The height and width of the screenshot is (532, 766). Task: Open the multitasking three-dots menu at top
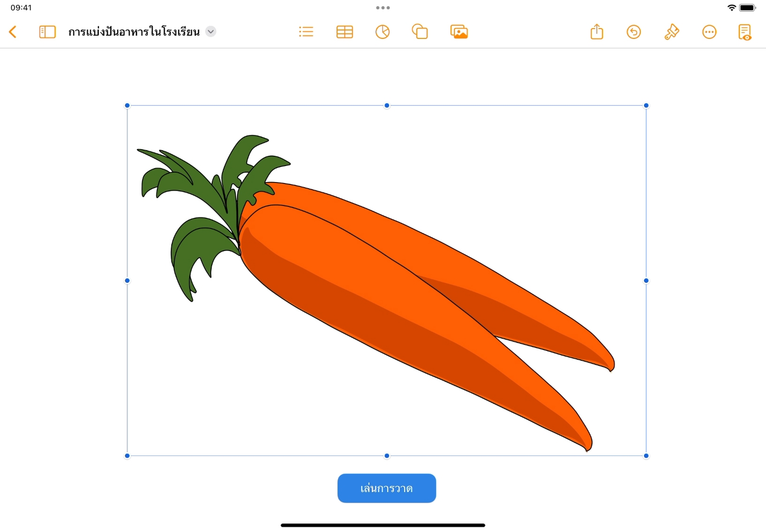pos(383,8)
